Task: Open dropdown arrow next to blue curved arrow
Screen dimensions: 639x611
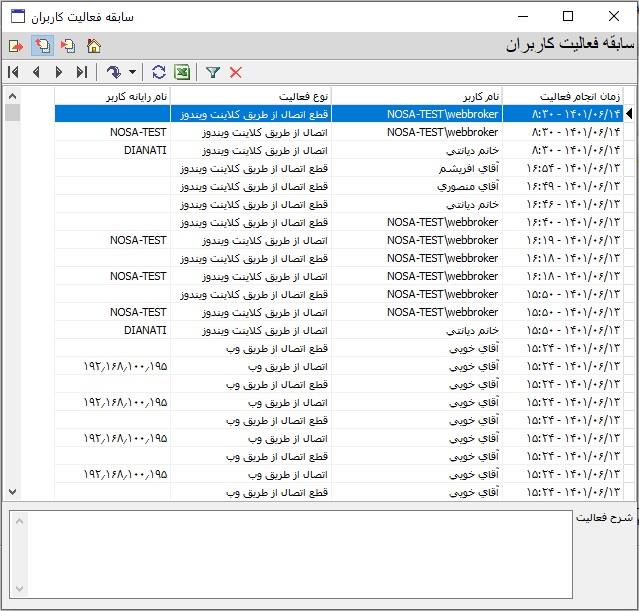Action: click(132, 72)
